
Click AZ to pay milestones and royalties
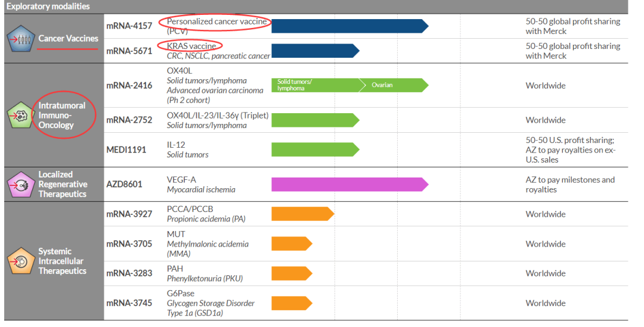pos(570,185)
